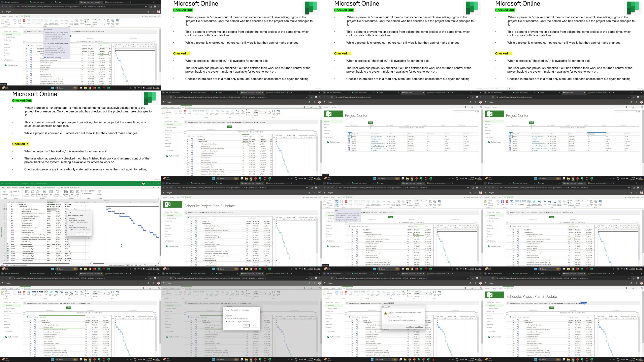Click the info indicator header in Project Professional table
Viewport: 644px width, 362px height.
pyautogui.click(x=8, y=202)
